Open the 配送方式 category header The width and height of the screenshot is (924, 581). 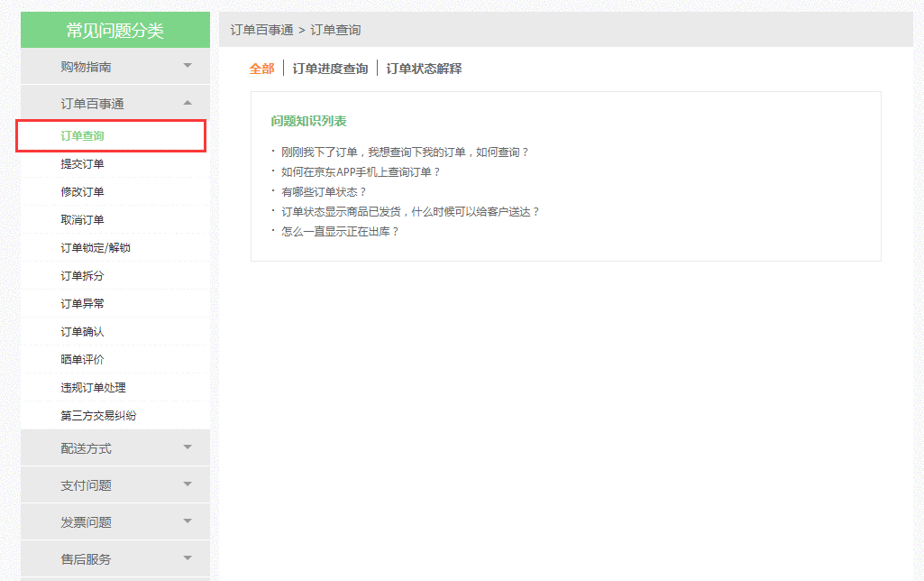coord(114,447)
